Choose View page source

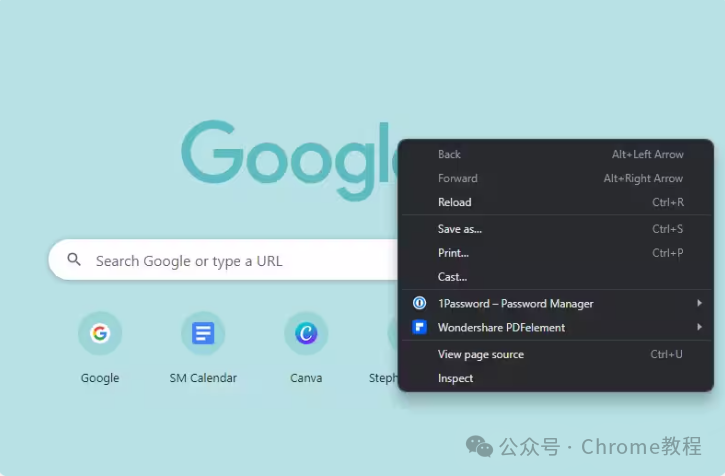[556, 354]
